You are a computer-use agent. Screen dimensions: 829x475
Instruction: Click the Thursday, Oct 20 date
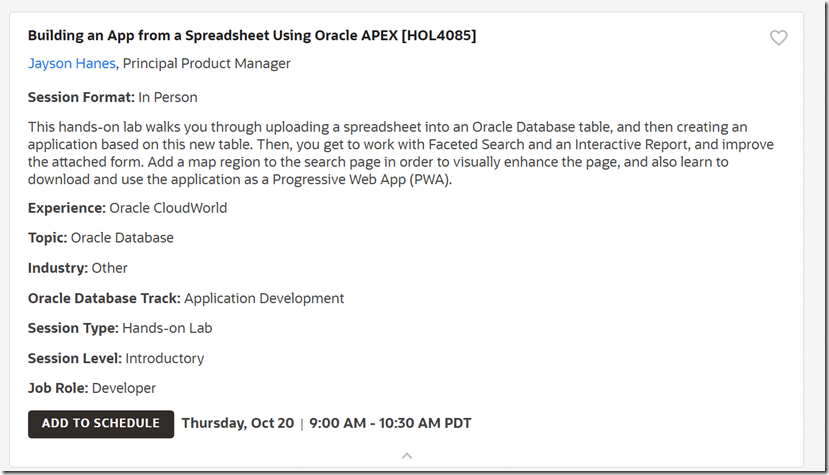238,423
